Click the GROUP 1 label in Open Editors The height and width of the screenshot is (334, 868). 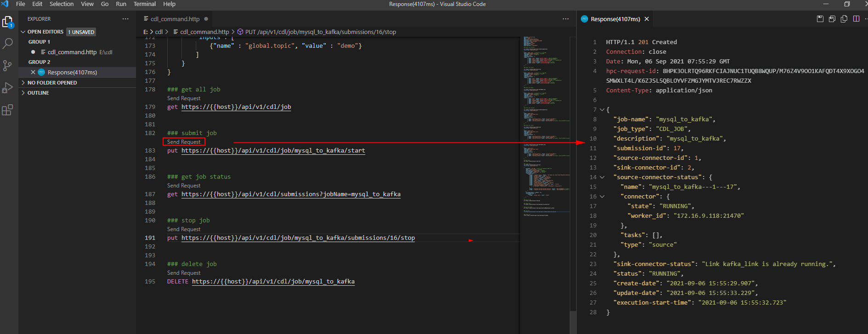click(x=39, y=42)
